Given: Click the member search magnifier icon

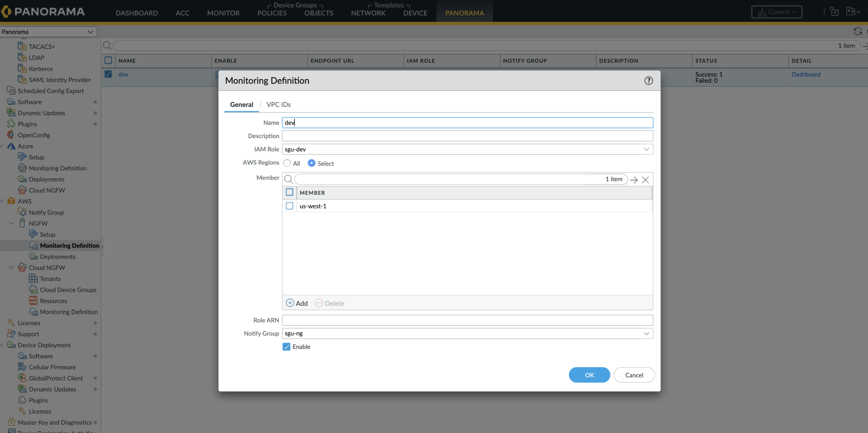Looking at the screenshot, I should [x=288, y=179].
